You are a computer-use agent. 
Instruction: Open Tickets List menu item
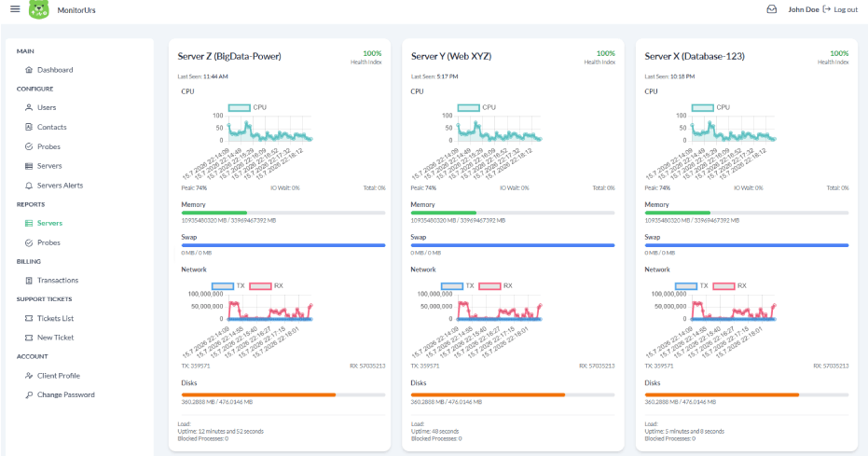pyautogui.click(x=55, y=318)
